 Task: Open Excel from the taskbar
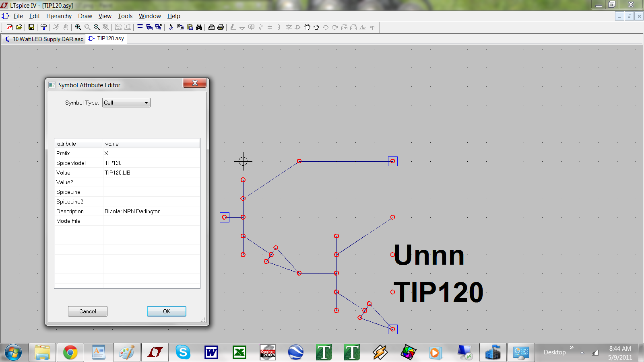[239, 353]
